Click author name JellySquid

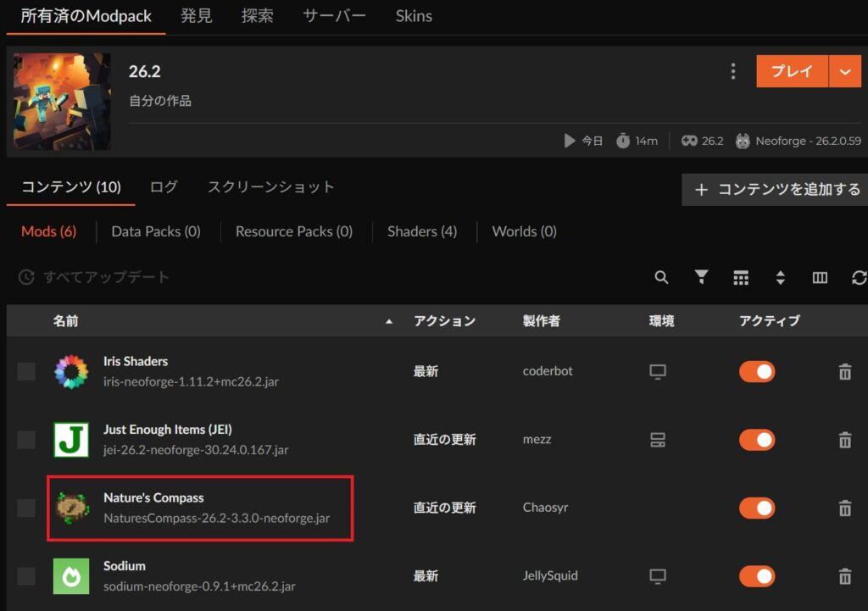click(x=550, y=575)
